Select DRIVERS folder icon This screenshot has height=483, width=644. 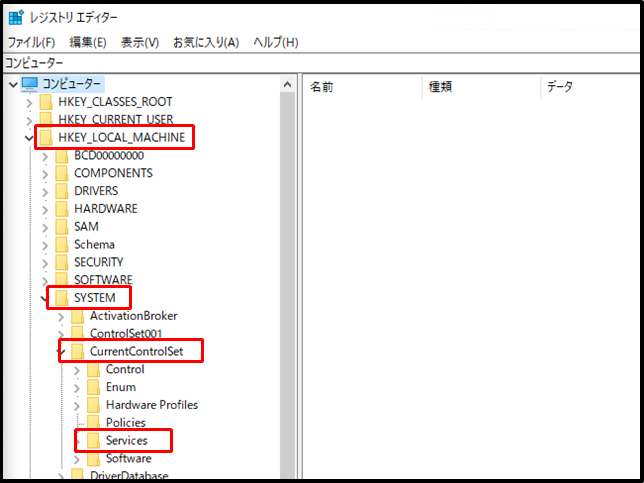tap(62, 191)
